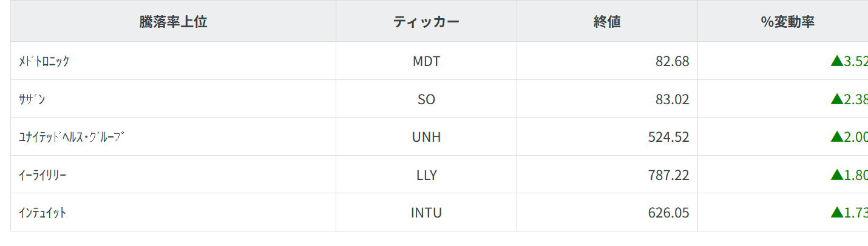This screenshot has width=868, height=246.
Task: Select the LLY ticker cell
Action: pos(426,175)
